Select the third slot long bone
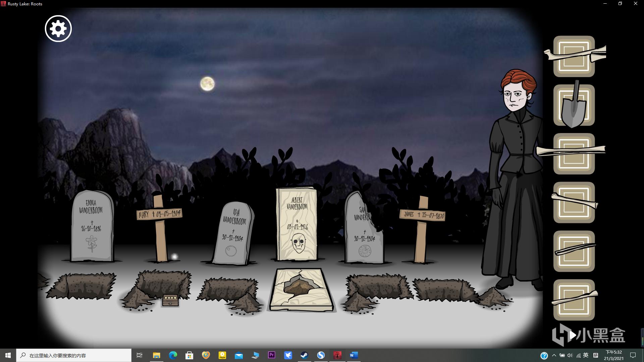 click(x=574, y=154)
